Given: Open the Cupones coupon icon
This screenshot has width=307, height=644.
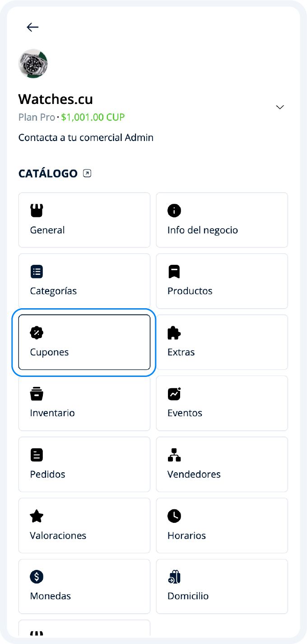Looking at the screenshot, I should pos(36,333).
